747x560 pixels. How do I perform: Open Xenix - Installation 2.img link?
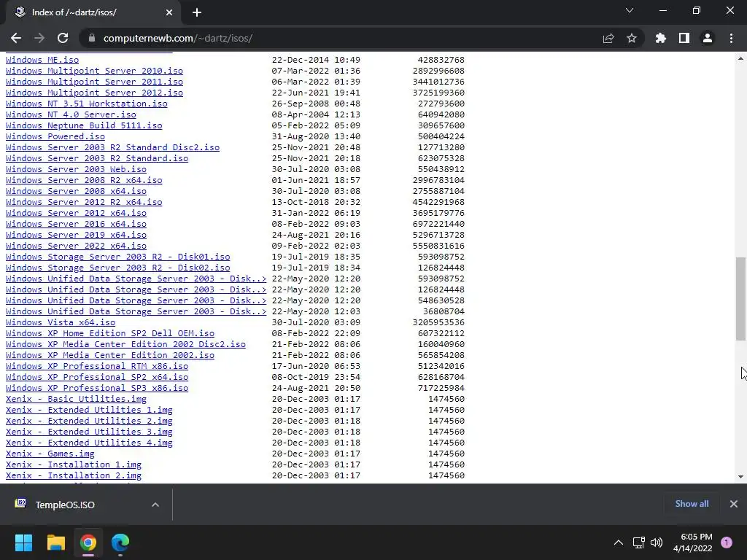[74, 476]
